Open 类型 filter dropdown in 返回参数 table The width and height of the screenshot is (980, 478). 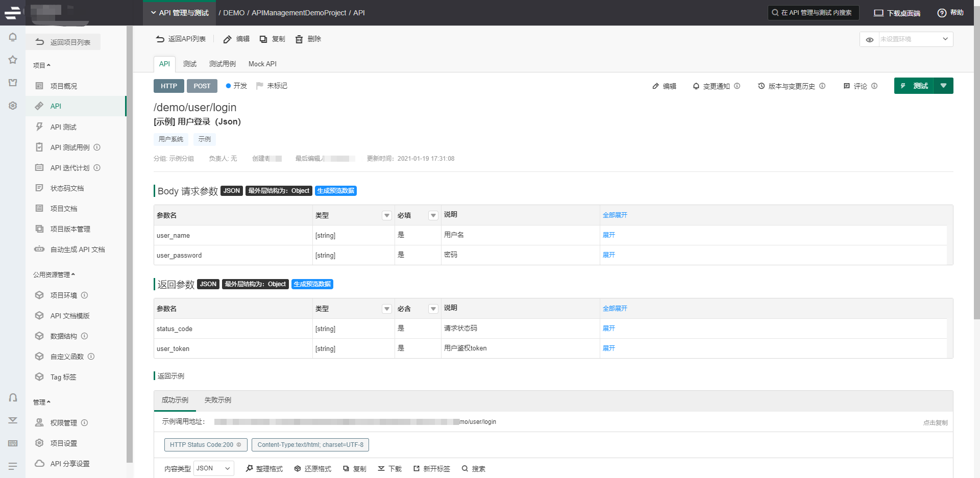pos(387,309)
